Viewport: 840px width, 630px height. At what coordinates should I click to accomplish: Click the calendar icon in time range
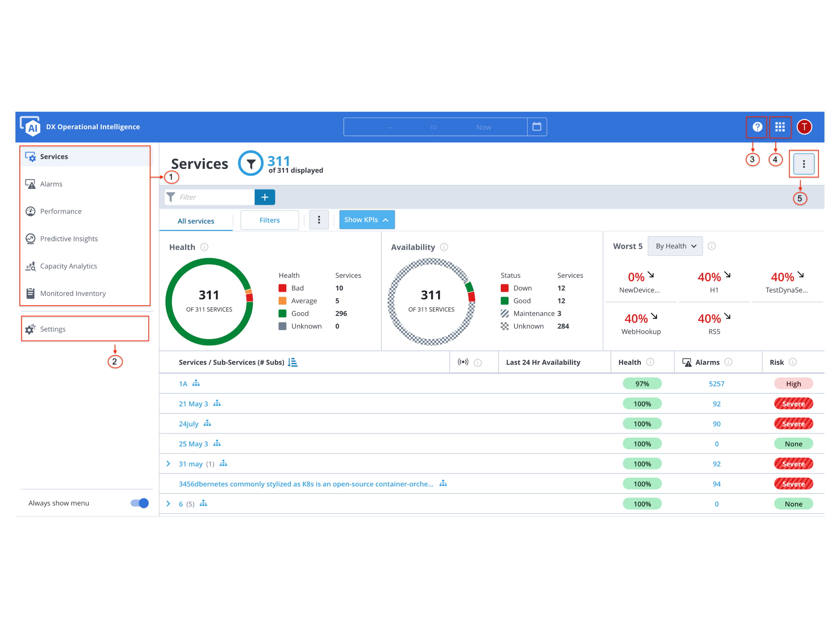tap(536, 127)
